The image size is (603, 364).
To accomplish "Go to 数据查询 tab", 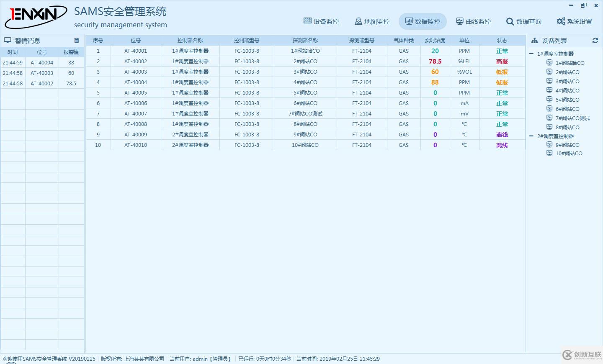I will pyautogui.click(x=524, y=21).
